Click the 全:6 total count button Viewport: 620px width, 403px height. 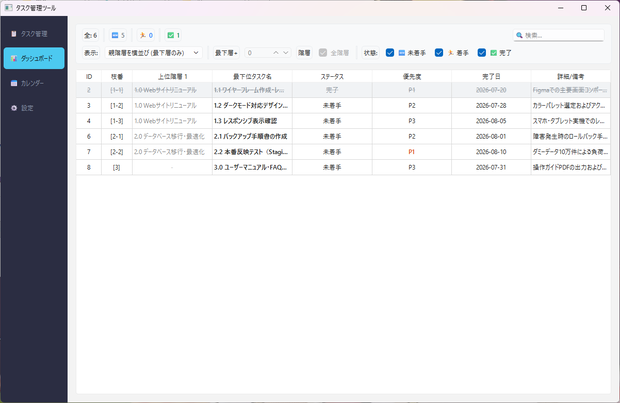(x=91, y=35)
